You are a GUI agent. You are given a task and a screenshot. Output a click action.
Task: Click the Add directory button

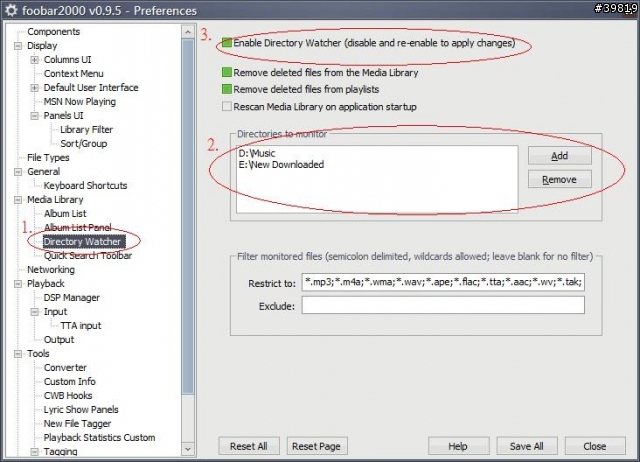click(560, 155)
